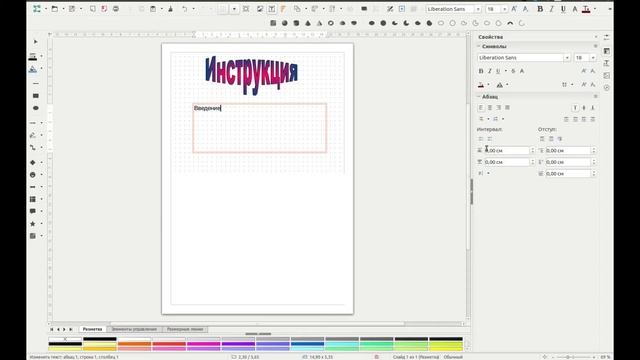Open the Properties deck tab in sidebar

pyautogui.click(x=607, y=51)
